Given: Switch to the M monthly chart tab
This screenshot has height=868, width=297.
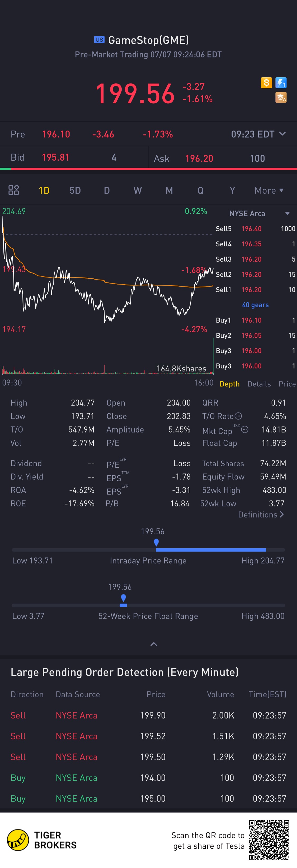Looking at the screenshot, I should (169, 190).
